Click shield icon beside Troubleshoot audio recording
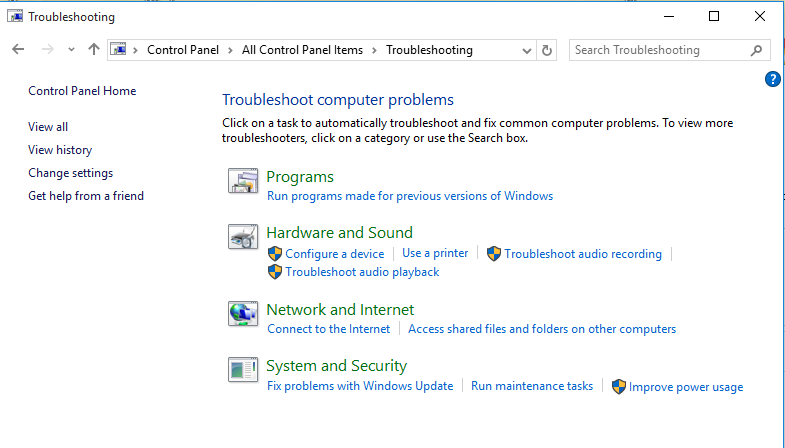The width and height of the screenshot is (785, 448). (494, 254)
